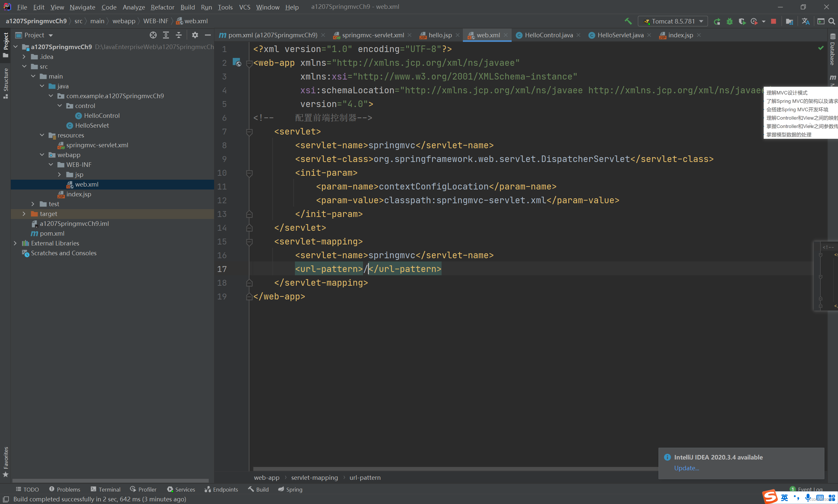This screenshot has height=504, width=838.
Task: Collapse init-param fold on line 10
Action: [x=249, y=173]
